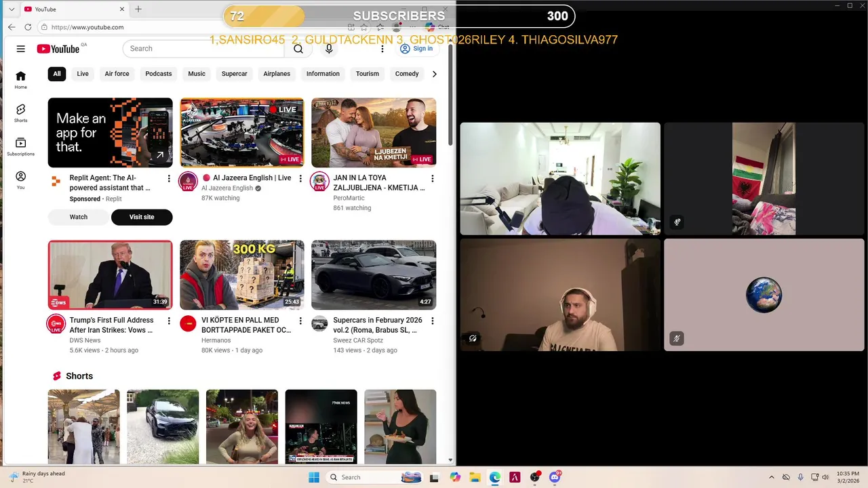Screen dimensions: 868x488
Task: Open the tab list dropdown in browser
Action: pos(12,9)
